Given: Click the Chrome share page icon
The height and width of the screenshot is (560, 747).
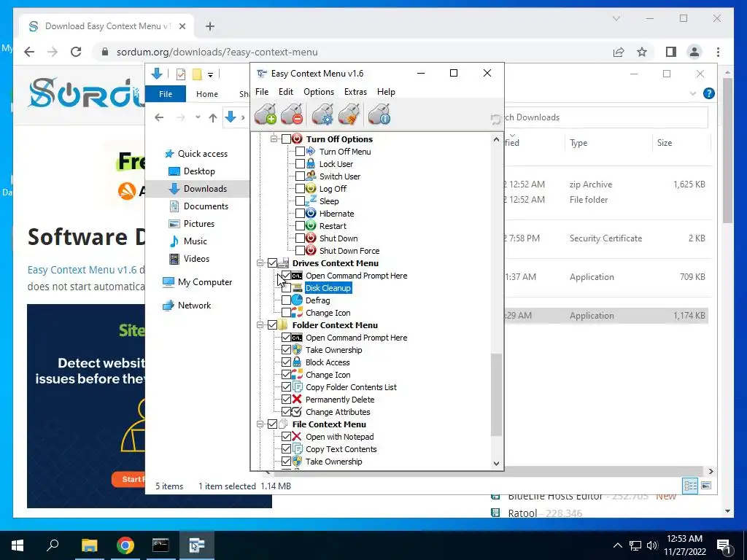Looking at the screenshot, I should click(x=619, y=52).
